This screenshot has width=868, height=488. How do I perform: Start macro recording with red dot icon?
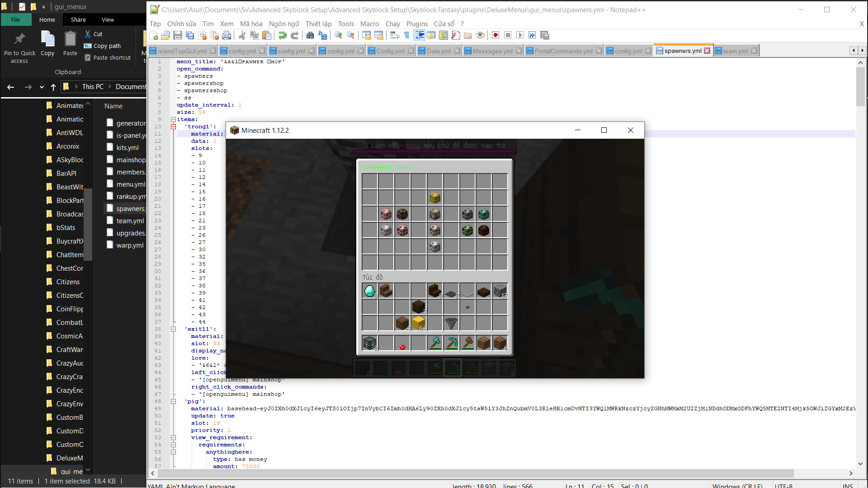click(x=495, y=35)
